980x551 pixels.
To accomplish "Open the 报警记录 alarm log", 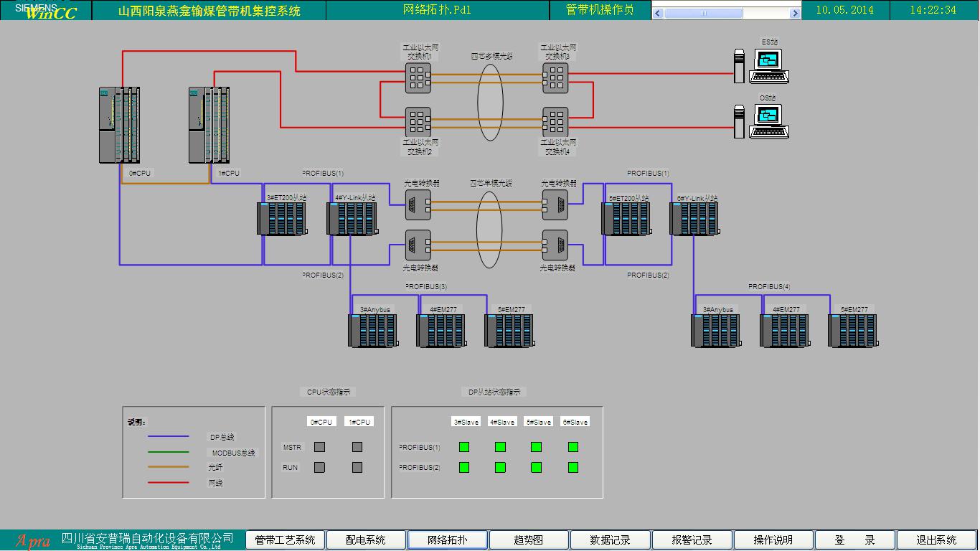I will click(x=692, y=540).
